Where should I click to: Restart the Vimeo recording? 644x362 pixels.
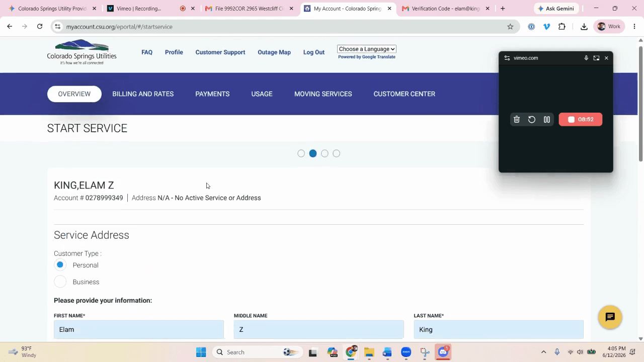pos(532,119)
